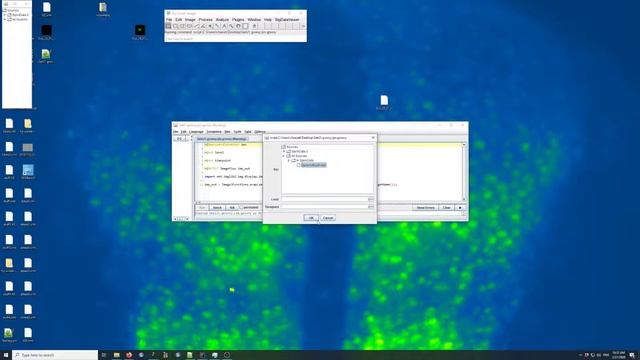The image size is (640, 360).
Task: Open the Process menu in Fiji
Action: [x=205, y=20]
